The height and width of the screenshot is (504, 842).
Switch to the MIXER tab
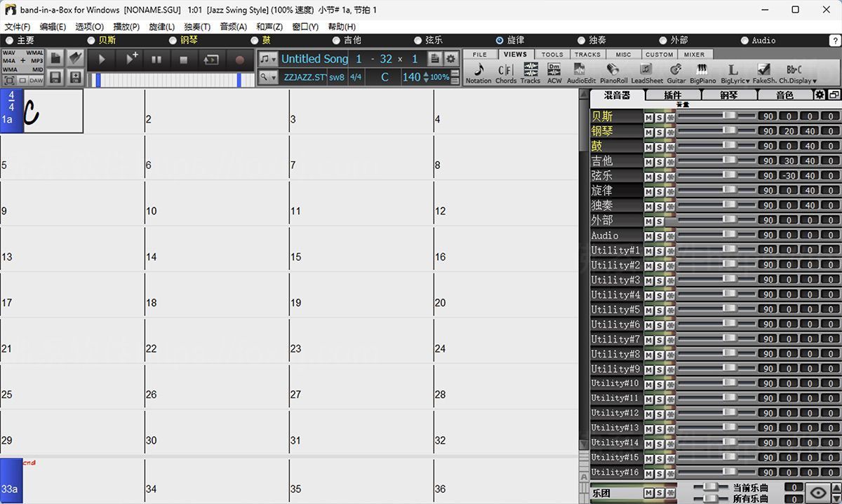(x=693, y=54)
